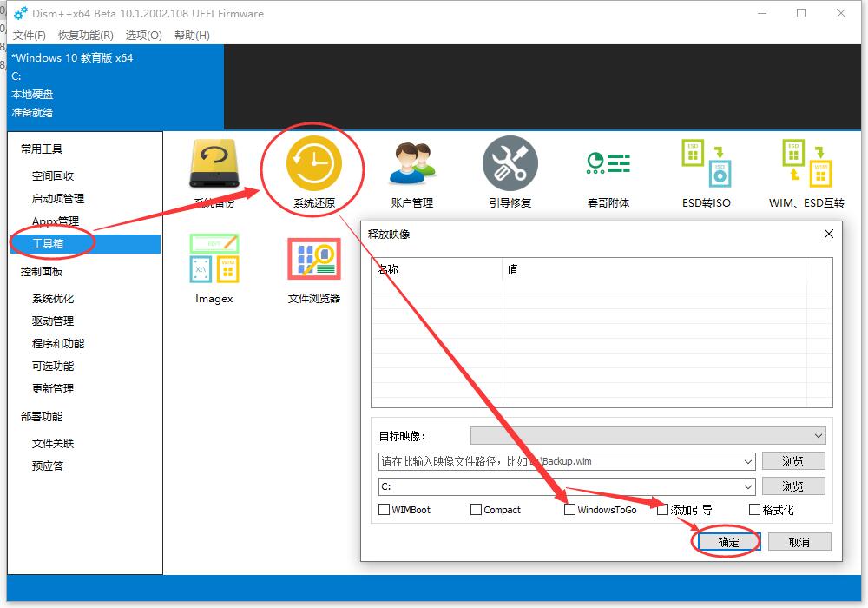868x608 pixels.
Task: Select 空间回收 in the sidebar
Action: tap(53, 176)
